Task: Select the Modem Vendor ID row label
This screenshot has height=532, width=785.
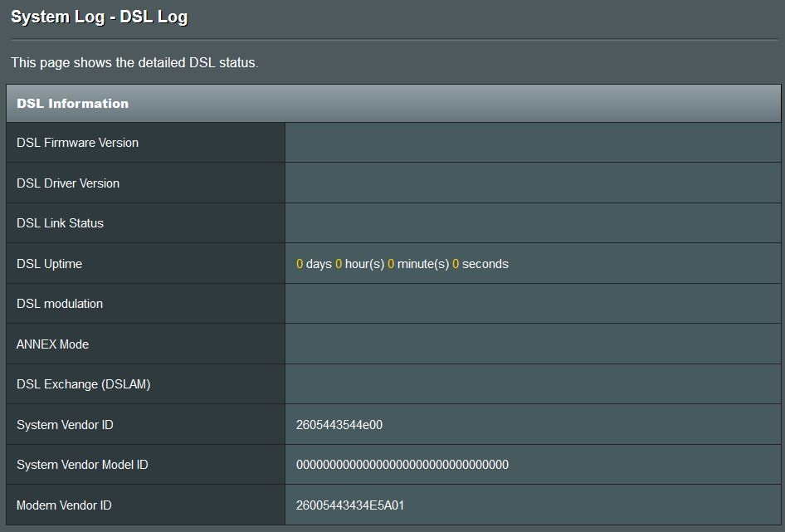Action: pyautogui.click(x=66, y=505)
